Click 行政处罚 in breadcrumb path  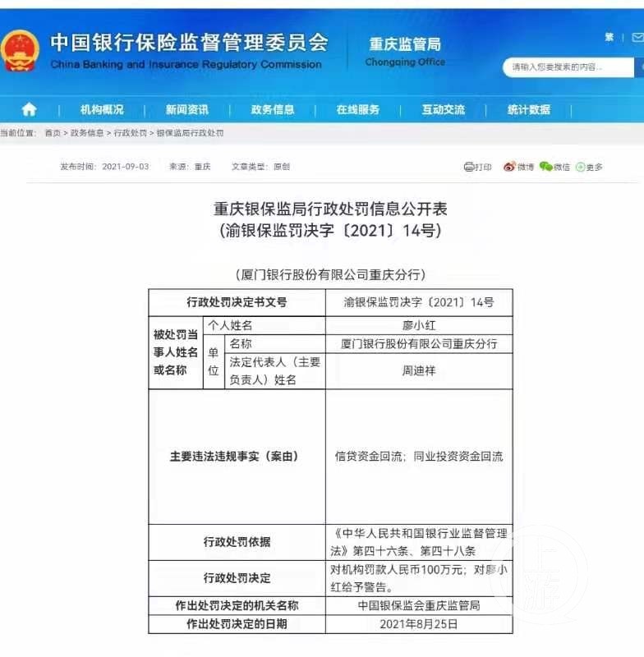131,133
